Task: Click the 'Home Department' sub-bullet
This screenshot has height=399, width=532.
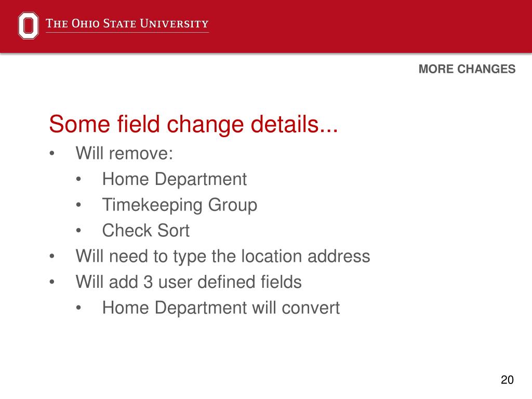Action: pos(175,179)
